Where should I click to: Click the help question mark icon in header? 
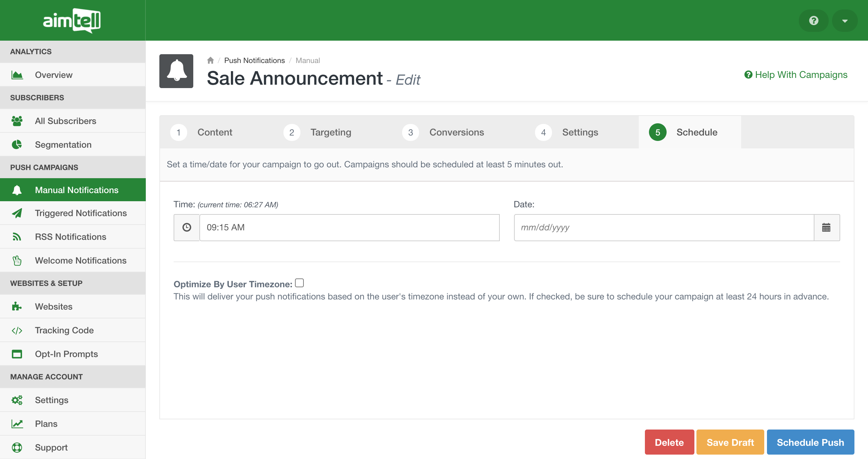coord(813,21)
